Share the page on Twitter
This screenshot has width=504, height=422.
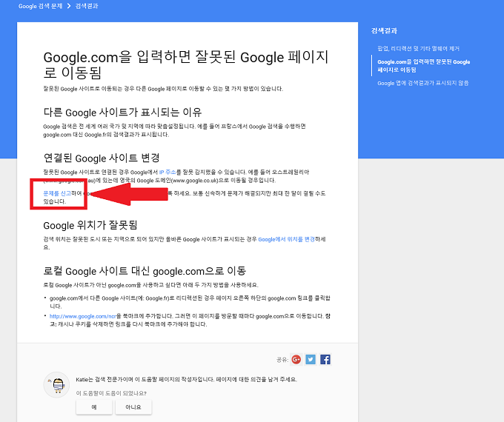click(311, 359)
